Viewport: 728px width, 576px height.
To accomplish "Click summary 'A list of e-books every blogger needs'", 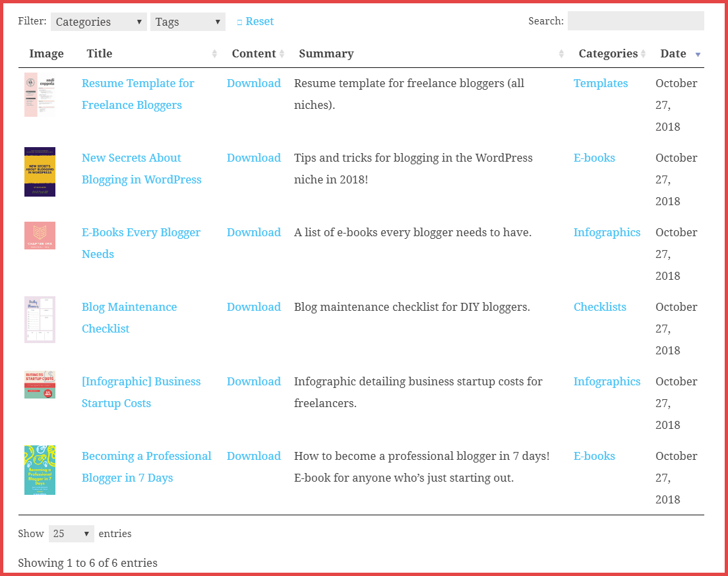I will (413, 232).
